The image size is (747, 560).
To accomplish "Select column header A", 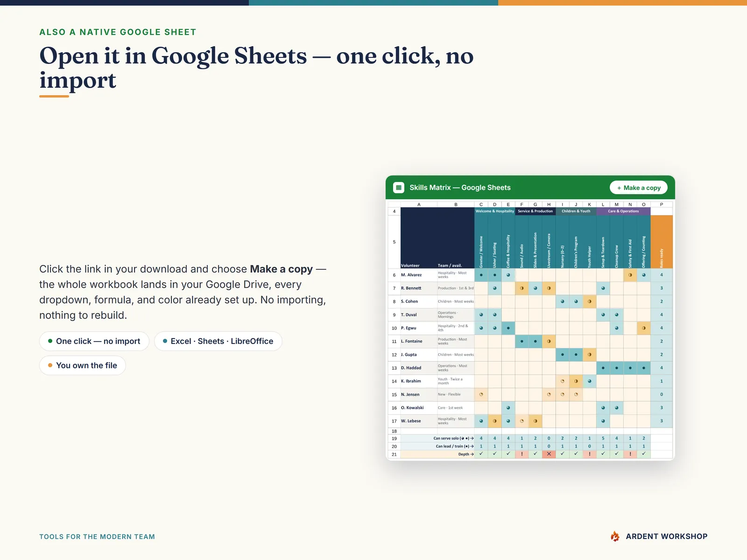I will (x=419, y=204).
